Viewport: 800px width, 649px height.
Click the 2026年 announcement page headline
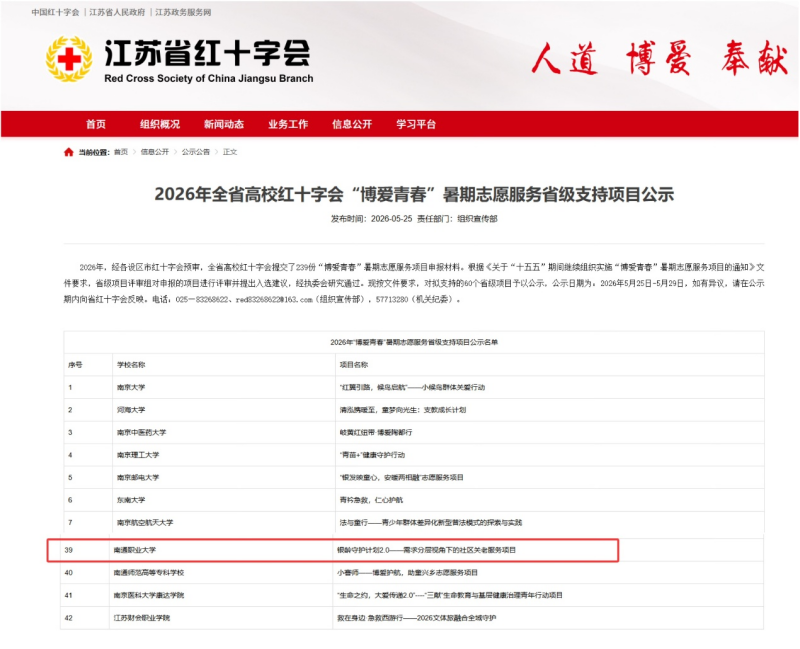(x=414, y=194)
